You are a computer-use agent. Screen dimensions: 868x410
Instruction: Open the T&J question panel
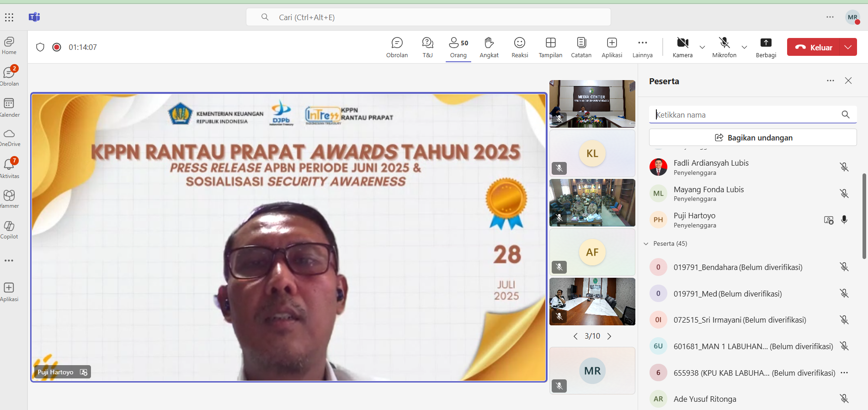pos(427,48)
